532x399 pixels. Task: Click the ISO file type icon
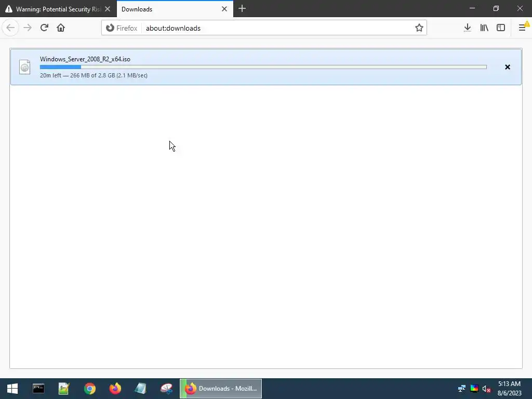point(25,67)
